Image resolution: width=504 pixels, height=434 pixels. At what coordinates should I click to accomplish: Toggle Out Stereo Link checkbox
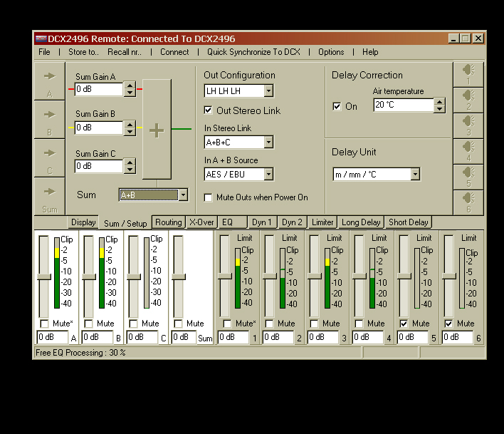click(209, 110)
